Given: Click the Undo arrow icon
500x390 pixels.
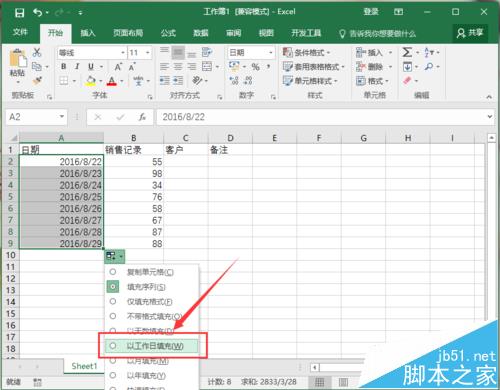Looking at the screenshot, I should pos(37,13).
